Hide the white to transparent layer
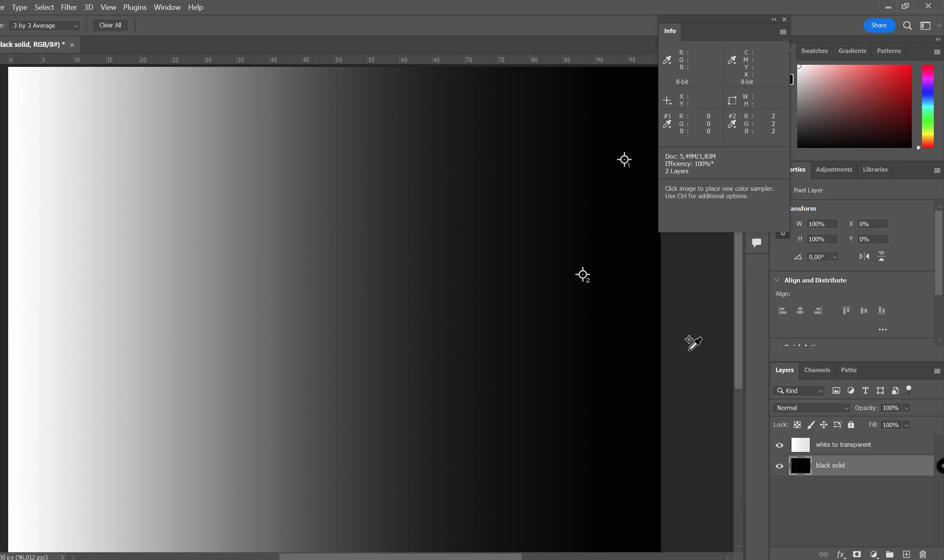Screen dimensions: 944x560 (779, 445)
